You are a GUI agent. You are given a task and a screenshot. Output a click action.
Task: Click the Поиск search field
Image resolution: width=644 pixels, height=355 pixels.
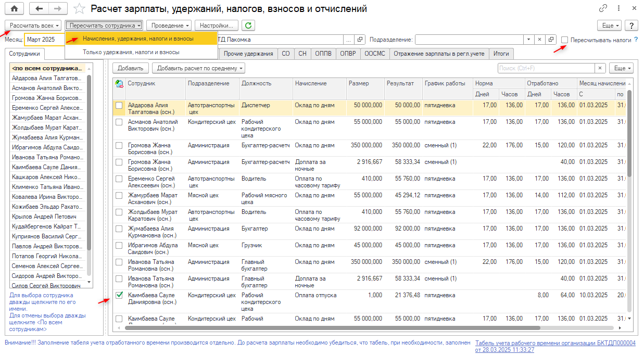[546, 68]
